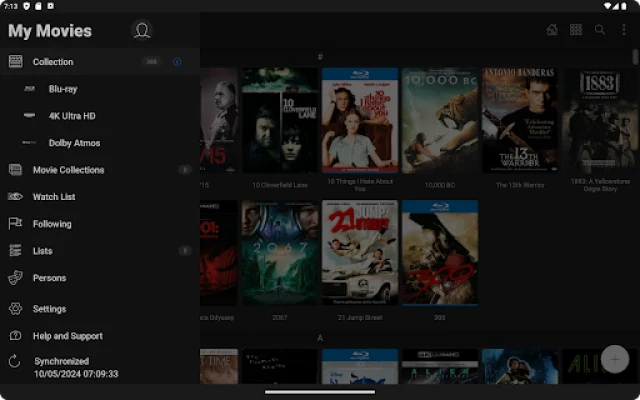The height and width of the screenshot is (400, 640).
Task: Open the 10,000 BC movie cover
Action: pos(440,120)
